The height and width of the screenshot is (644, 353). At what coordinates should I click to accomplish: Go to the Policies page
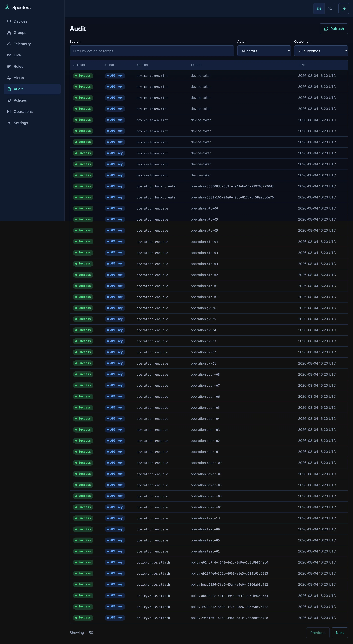(x=32, y=100)
